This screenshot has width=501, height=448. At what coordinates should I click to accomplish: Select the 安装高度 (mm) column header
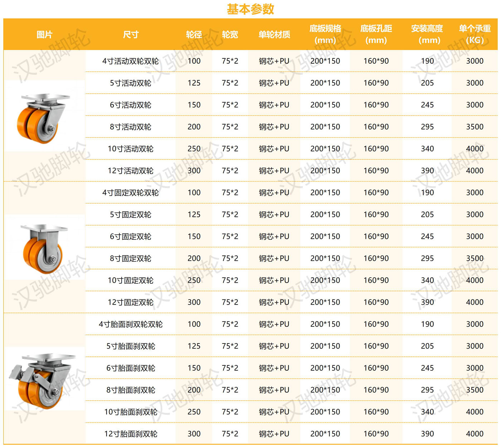pos(427,34)
